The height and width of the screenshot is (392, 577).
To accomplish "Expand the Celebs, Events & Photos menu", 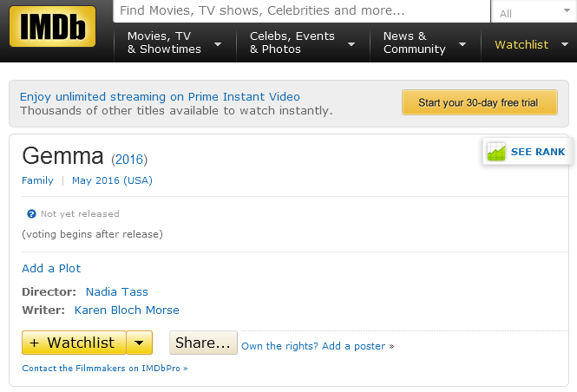I will [x=300, y=43].
